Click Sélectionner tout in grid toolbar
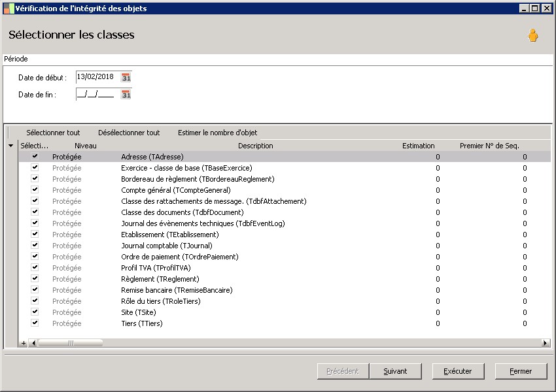The height and width of the screenshot is (392, 556). (x=53, y=133)
